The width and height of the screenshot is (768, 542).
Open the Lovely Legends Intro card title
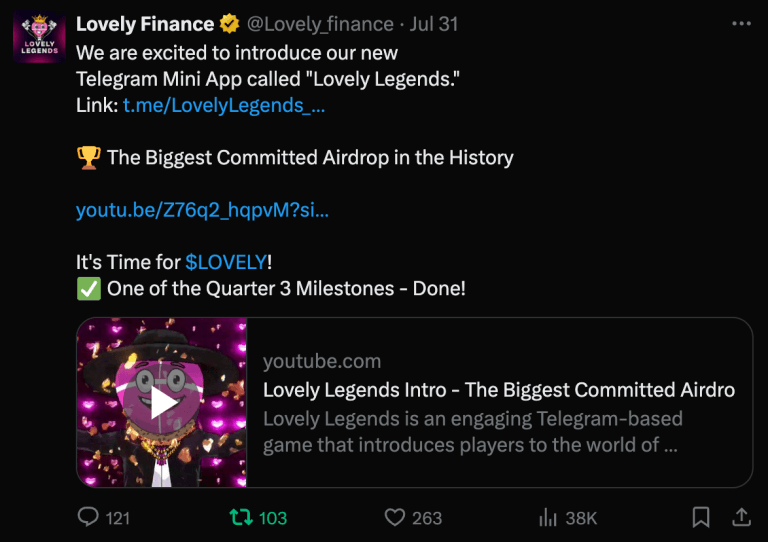(498, 390)
